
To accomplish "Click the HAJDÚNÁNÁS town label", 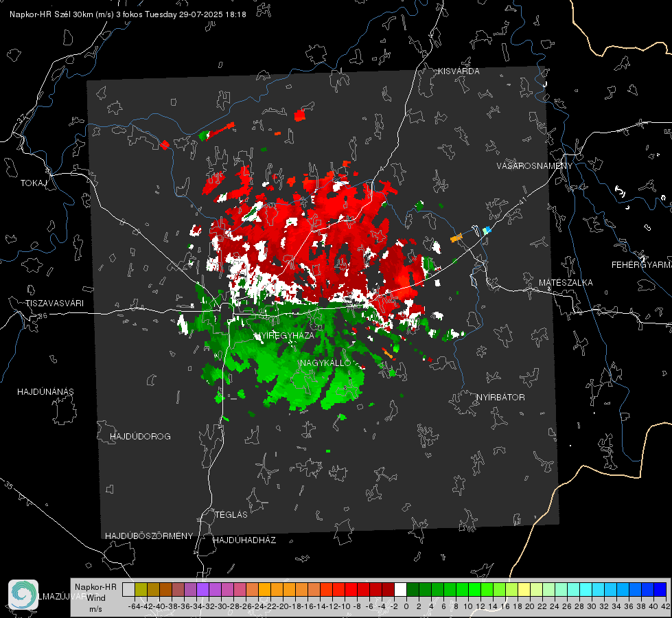I will (x=45, y=391).
